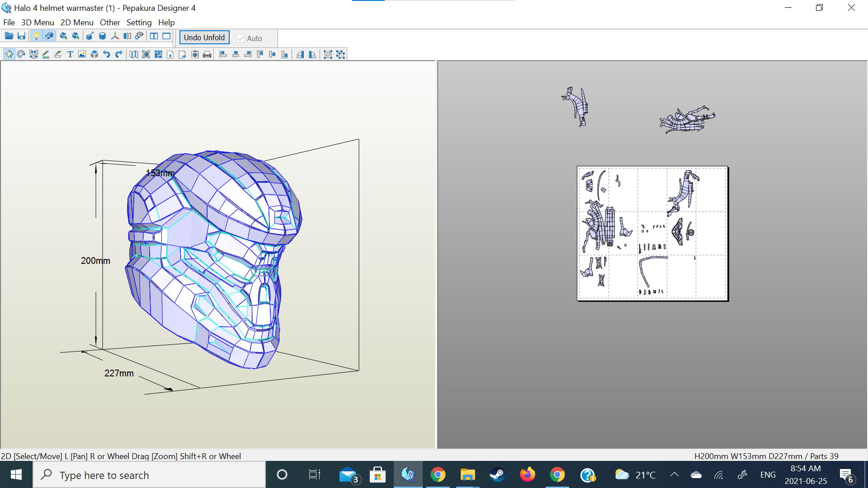Image resolution: width=868 pixels, height=488 pixels.
Task: Open the File menu
Action: pos(9,23)
